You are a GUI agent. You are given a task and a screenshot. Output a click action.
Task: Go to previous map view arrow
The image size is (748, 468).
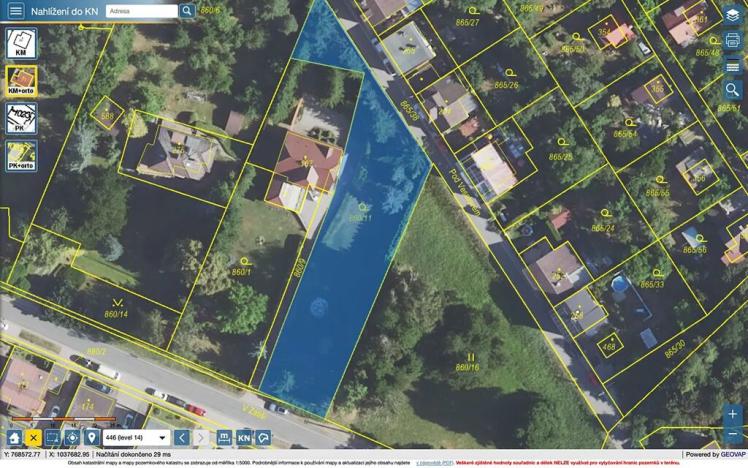[182, 438]
